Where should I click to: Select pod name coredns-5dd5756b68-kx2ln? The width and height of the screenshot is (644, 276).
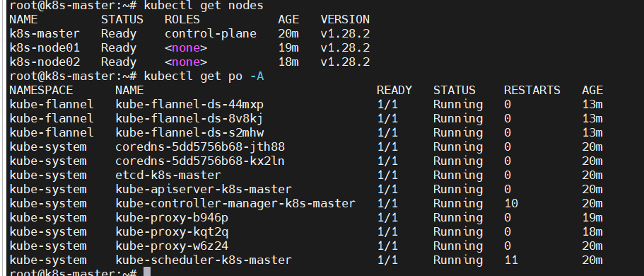200,161
